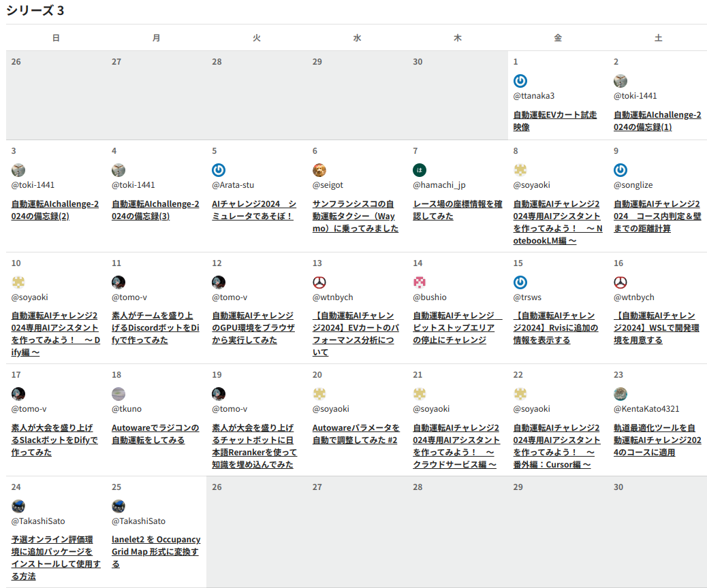707x588 pixels.
Task: Open the lanelet2 を Occupancy Grid Map article
Action: [x=156, y=551]
